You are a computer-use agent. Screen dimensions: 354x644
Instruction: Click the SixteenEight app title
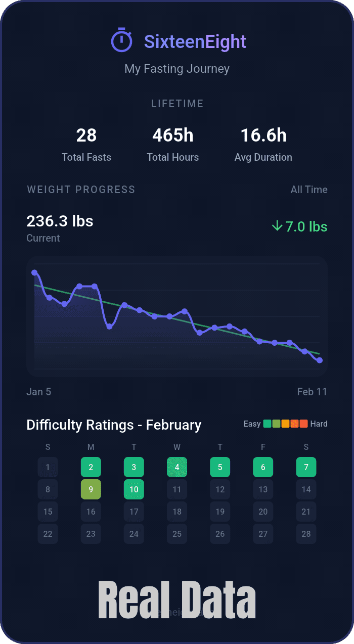click(x=195, y=42)
